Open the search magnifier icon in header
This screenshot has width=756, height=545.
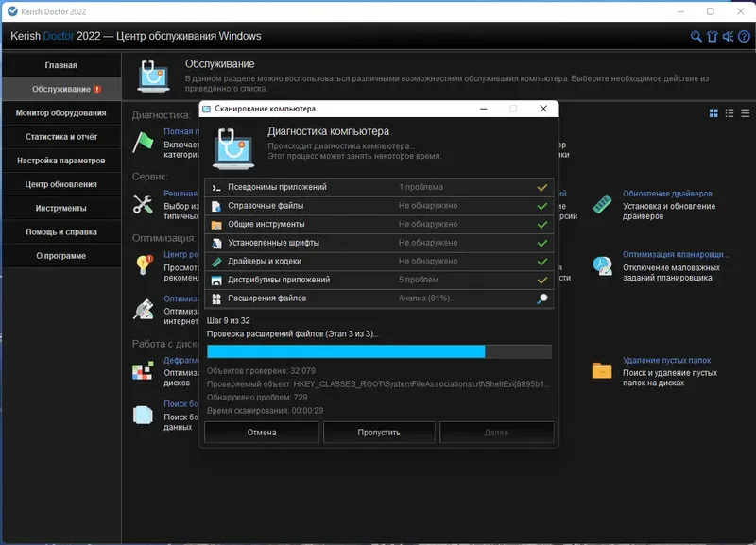[x=696, y=36]
